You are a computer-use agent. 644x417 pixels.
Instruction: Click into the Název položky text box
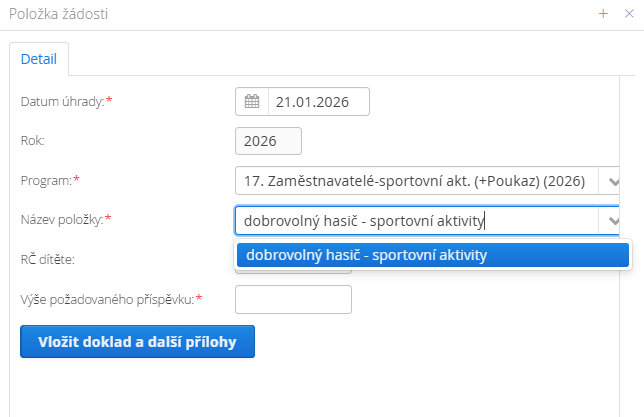tap(415, 220)
